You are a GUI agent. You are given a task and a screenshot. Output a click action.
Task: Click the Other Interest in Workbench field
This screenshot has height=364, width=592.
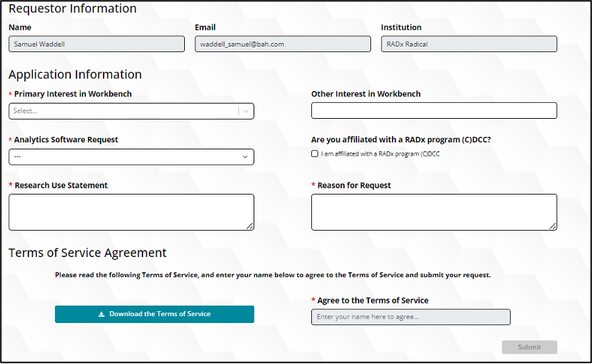(434, 110)
